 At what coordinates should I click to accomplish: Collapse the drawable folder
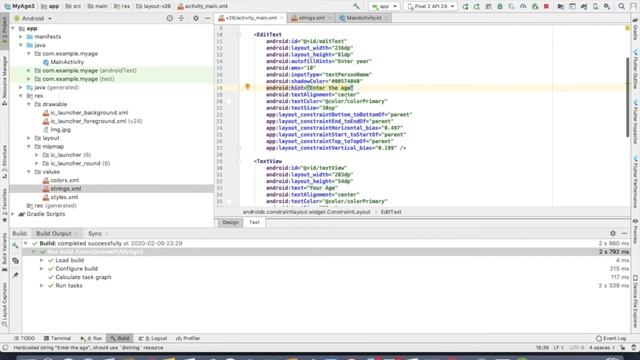(29, 104)
